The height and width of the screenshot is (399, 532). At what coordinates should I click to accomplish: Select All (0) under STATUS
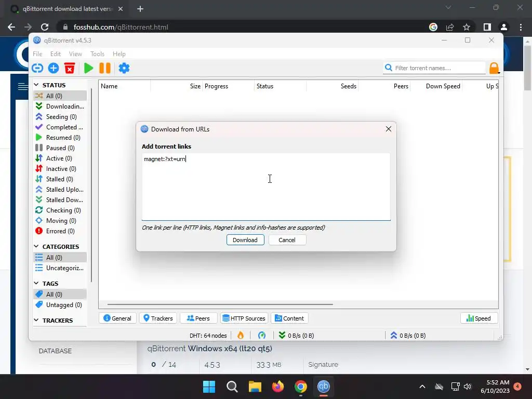click(60, 96)
